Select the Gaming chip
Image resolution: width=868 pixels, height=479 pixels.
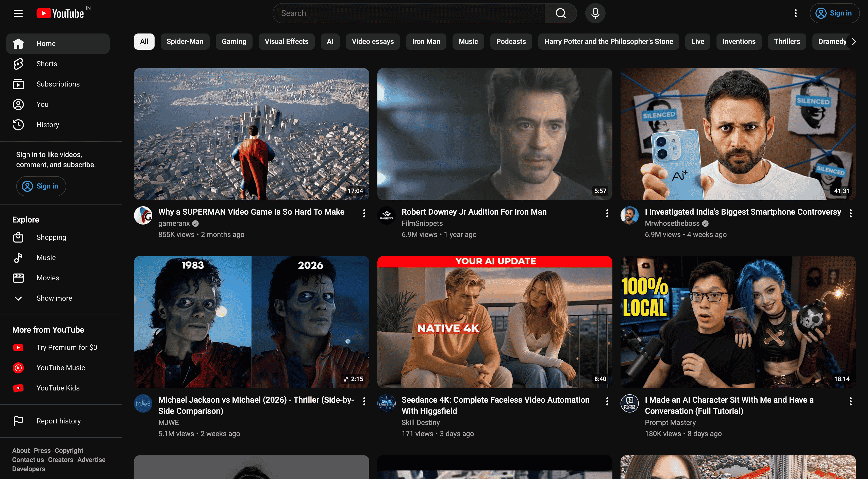pyautogui.click(x=234, y=41)
